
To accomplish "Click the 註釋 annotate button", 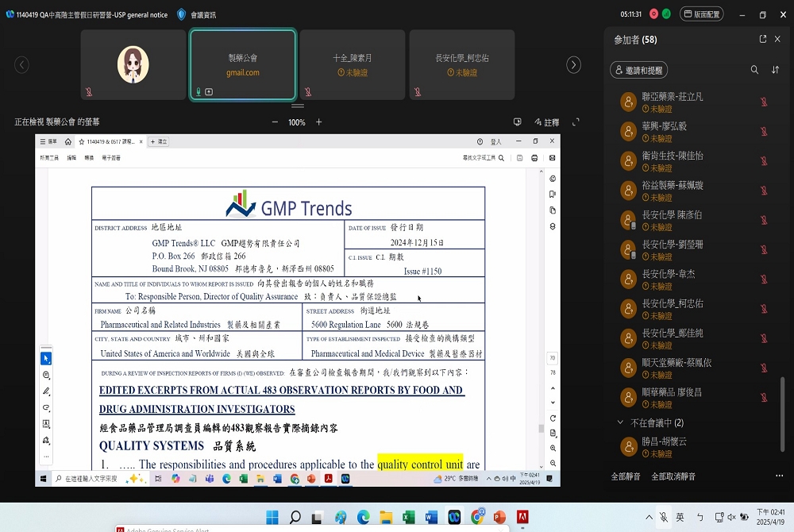I will 547,122.
